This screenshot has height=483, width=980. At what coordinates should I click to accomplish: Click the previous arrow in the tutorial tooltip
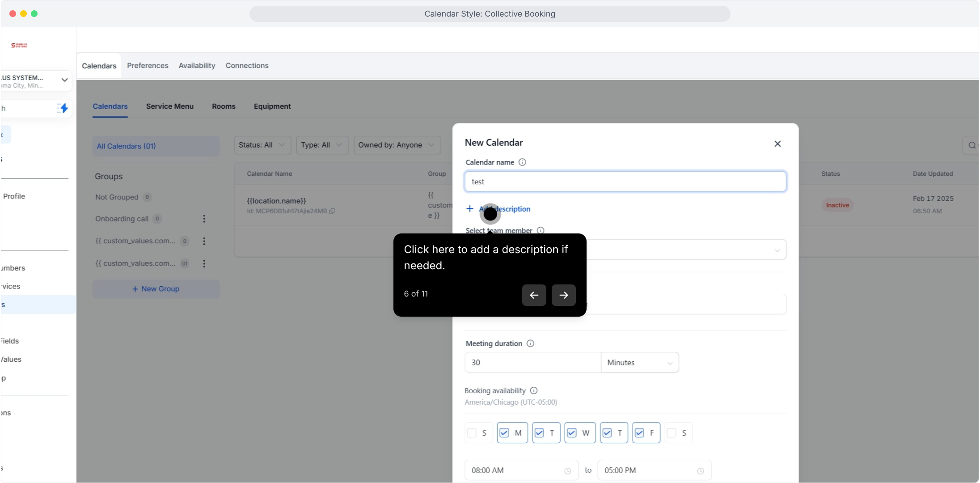click(534, 295)
